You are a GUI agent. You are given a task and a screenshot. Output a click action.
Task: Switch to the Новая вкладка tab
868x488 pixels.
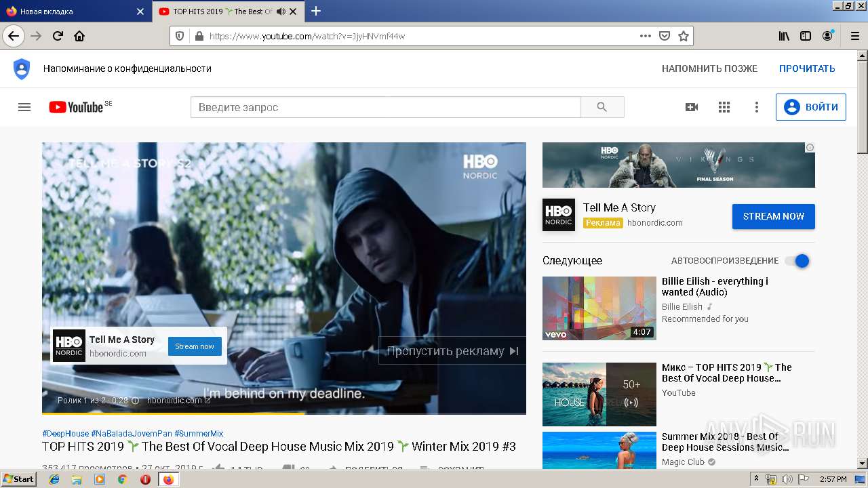[x=75, y=12]
